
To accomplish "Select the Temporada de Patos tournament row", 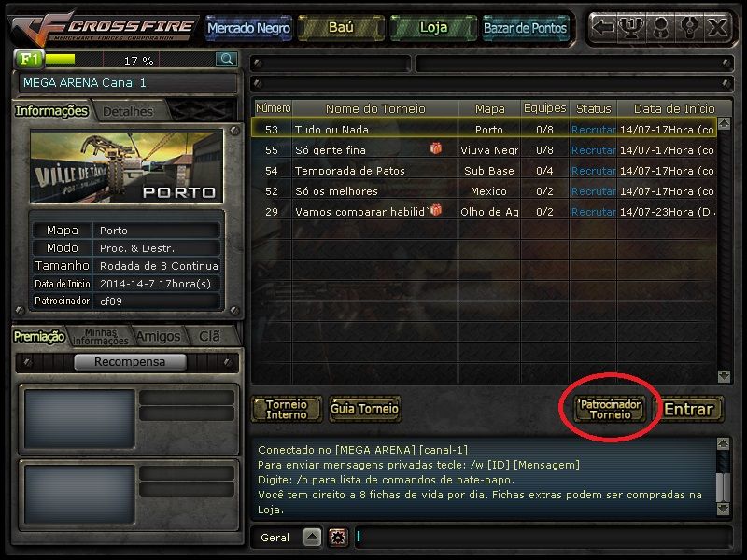I will pyautogui.click(x=484, y=171).
